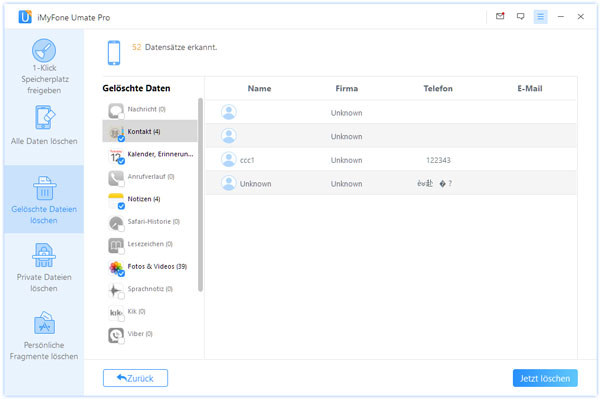Uncheck the Notizen checkbox
The width and height of the screenshot is (600, 399).
(121, 206)
